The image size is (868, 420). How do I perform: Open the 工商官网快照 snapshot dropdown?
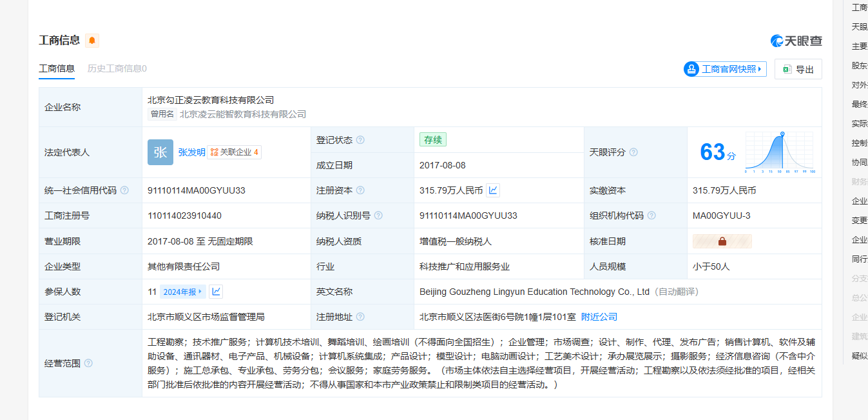tap(725, 69)
